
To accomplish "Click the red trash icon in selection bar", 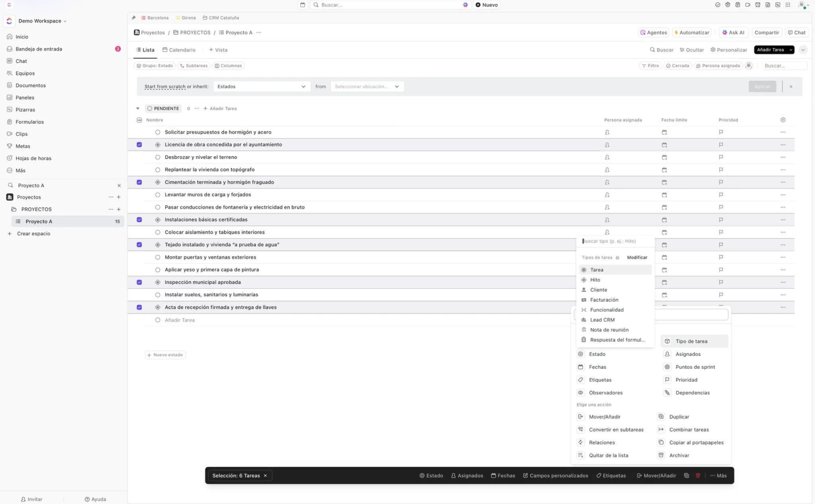I will point(698,475).
